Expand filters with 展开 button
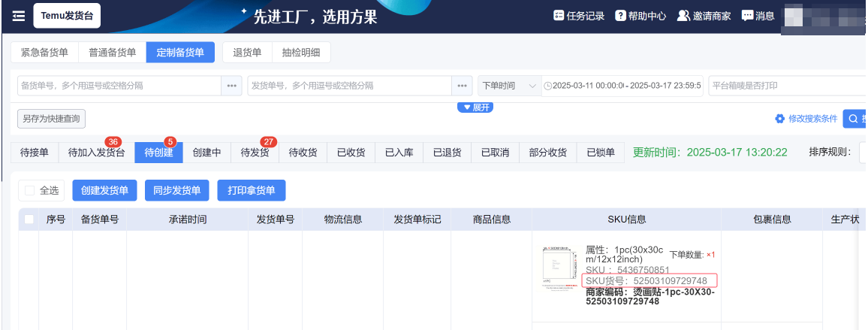This screenshot has width=868, height=330. (x=475, y=107)
